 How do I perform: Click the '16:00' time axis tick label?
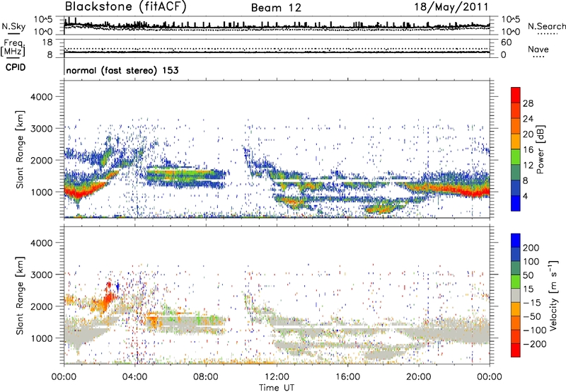tap(347, 377)
